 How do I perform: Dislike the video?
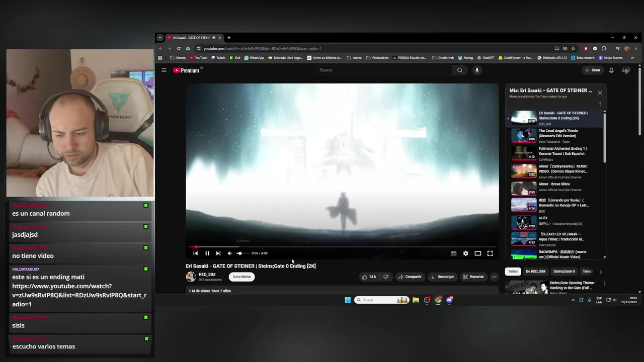click(386, 277)
